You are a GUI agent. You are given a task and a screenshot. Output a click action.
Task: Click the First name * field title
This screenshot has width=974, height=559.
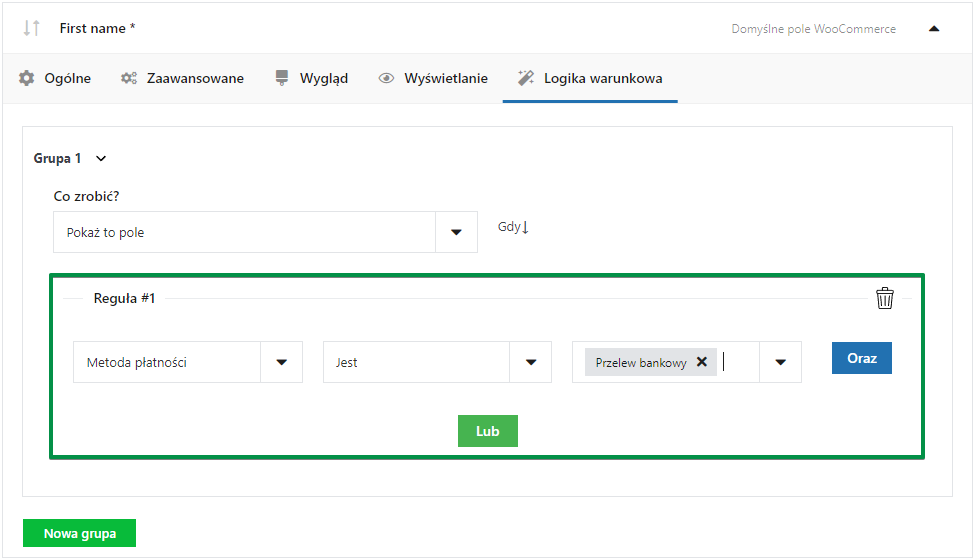(98, 28)
